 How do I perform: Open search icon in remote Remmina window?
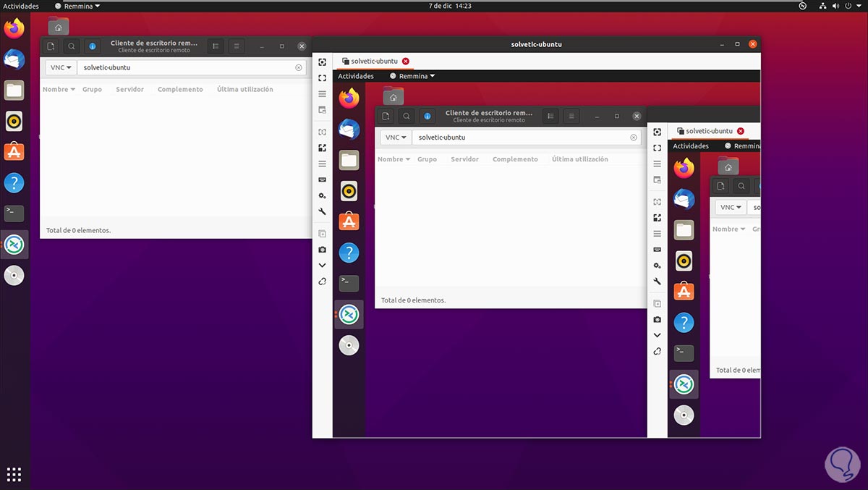click(407, 116)
